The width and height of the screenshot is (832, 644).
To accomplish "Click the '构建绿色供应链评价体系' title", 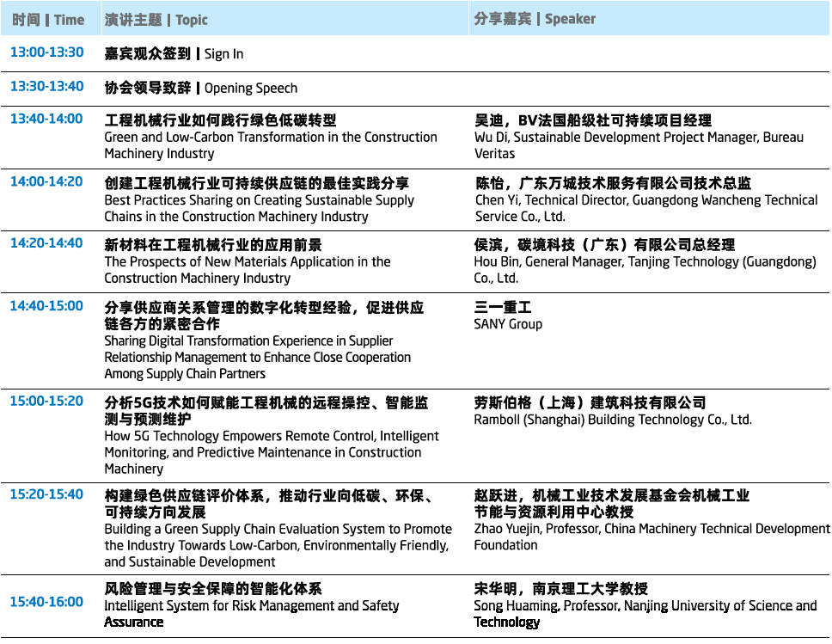I will [x=184, y=496].
